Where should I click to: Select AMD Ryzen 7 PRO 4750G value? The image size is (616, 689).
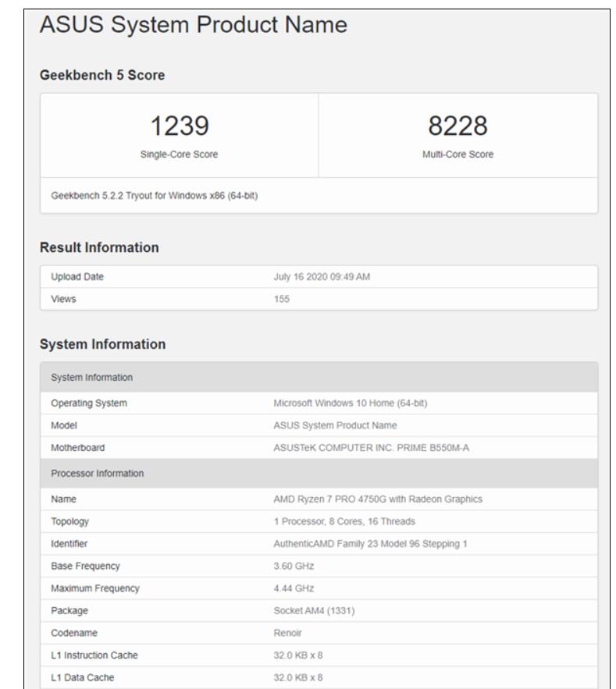click(x=378, y=499)
